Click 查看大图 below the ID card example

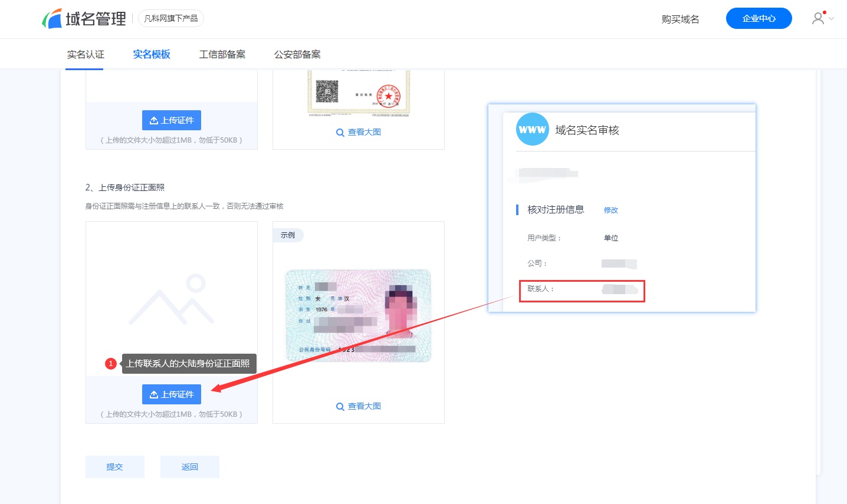pos(359,406)
